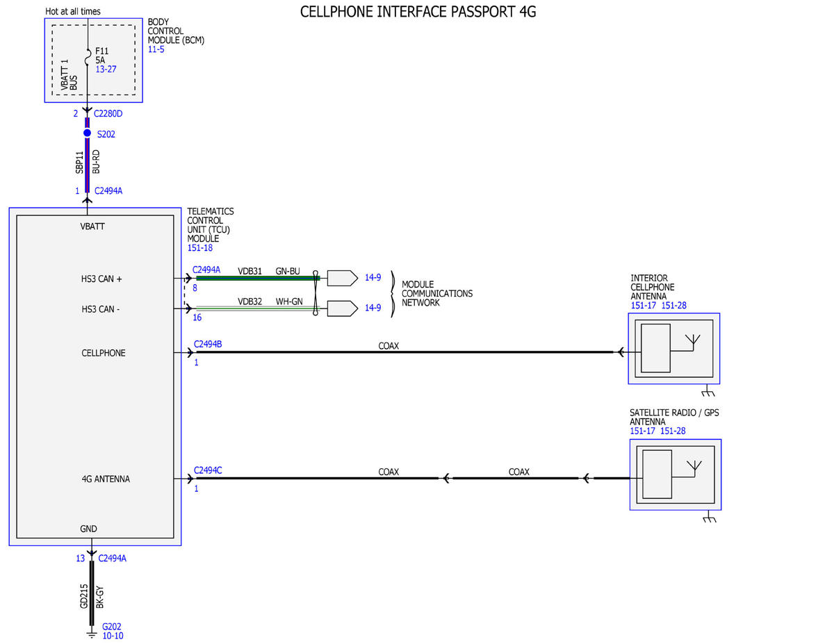The width and height of the screenshot is (834, 644).
Task: Select connector link C2494B
Action: (208, 343)
